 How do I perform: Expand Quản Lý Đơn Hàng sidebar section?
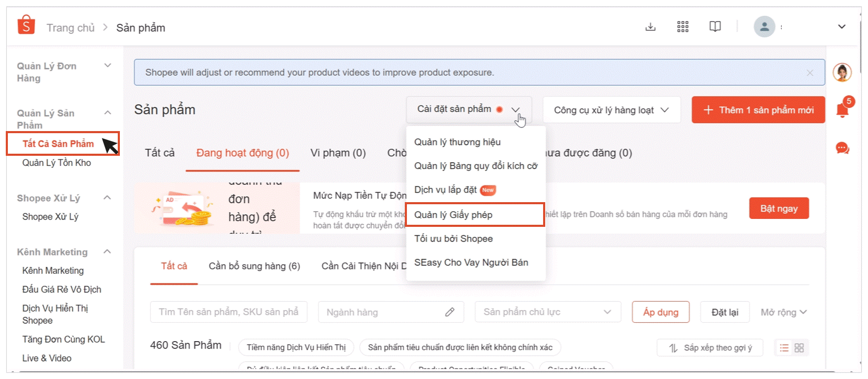coord(108,66)
